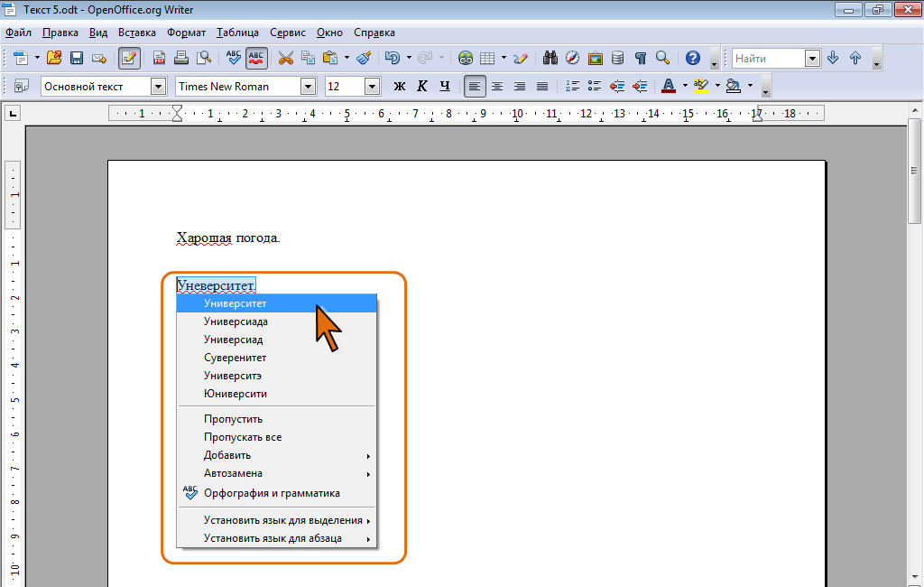Open OpenOffice.org Help

pyautogui.click(x=693, y=58)
